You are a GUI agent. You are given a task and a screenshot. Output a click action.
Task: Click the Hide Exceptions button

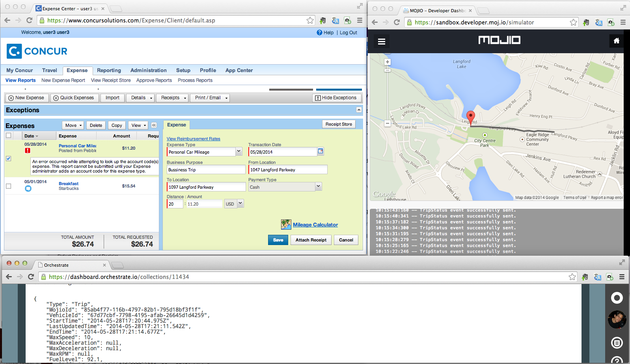click(336, 98)
